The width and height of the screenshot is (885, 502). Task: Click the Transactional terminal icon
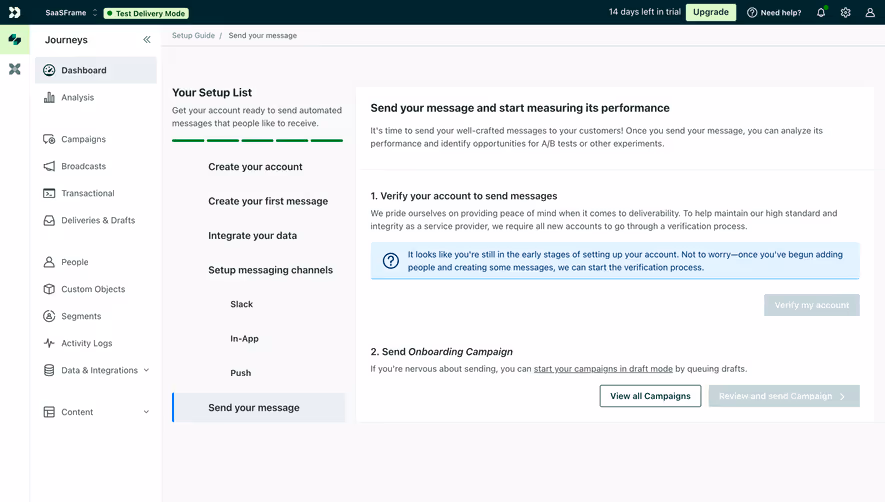tap(49, 193)
